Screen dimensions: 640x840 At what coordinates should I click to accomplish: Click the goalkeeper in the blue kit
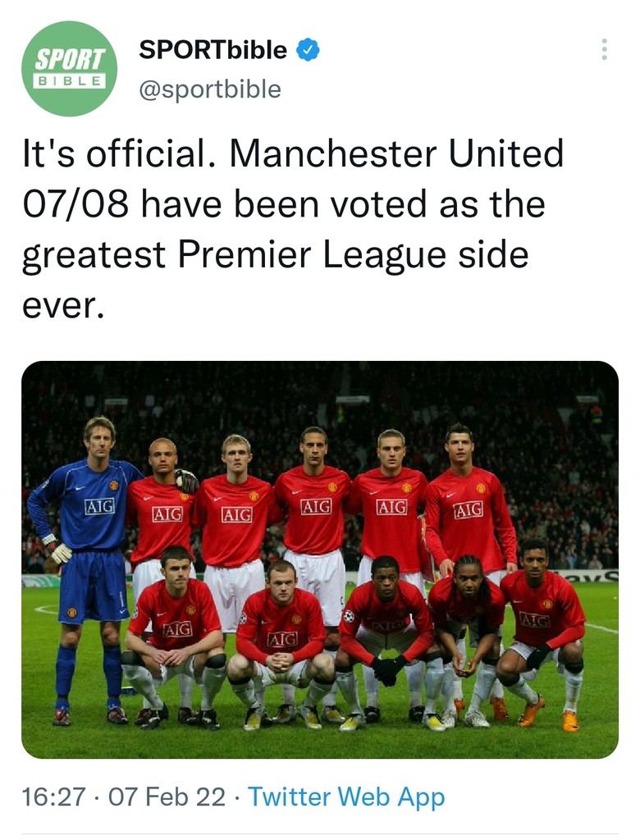[92, 558]
